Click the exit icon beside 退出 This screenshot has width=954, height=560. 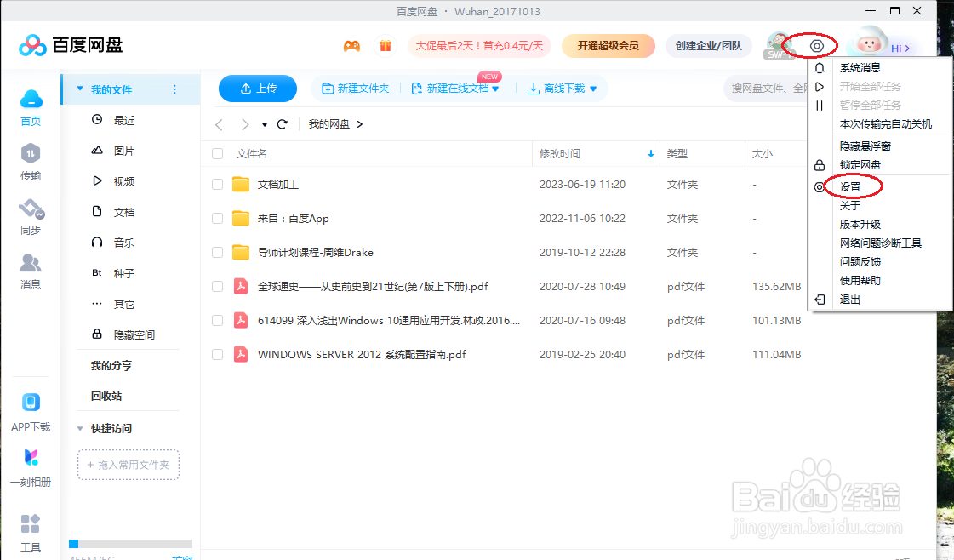[820, 300]
